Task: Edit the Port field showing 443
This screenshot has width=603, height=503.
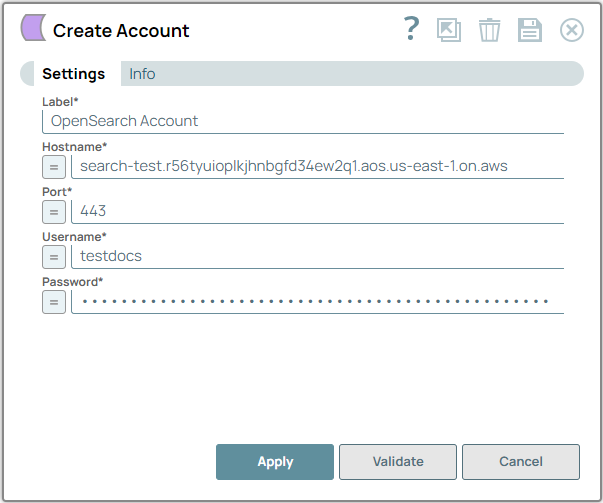Action: (x=318, y=212)
